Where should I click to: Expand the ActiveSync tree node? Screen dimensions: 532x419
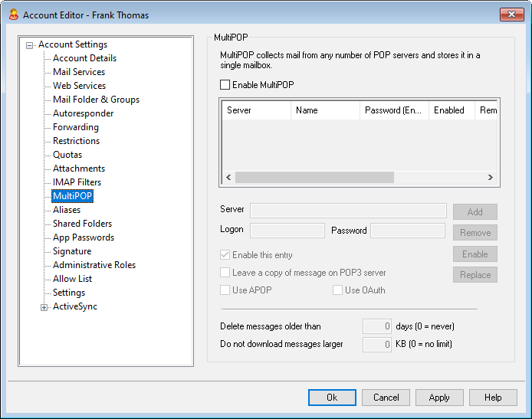coord(44,307)
